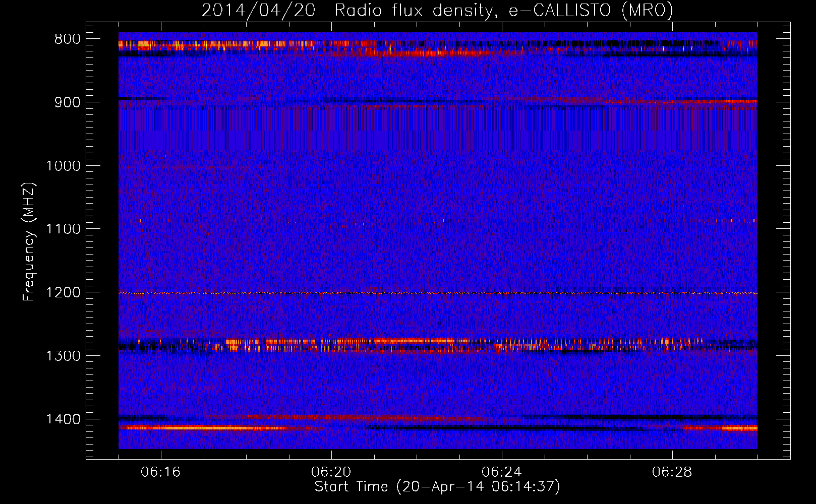
Task: Select the '1400' frequency axis label
Action: (63, 419)
